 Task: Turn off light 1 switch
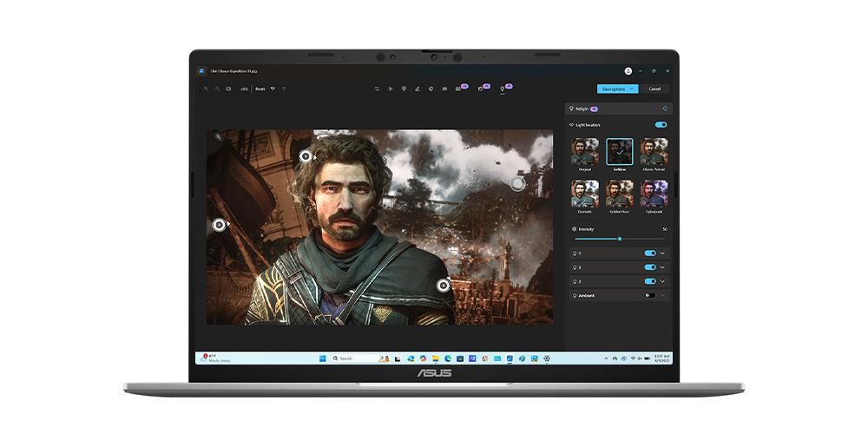click(x=650, y=253)
